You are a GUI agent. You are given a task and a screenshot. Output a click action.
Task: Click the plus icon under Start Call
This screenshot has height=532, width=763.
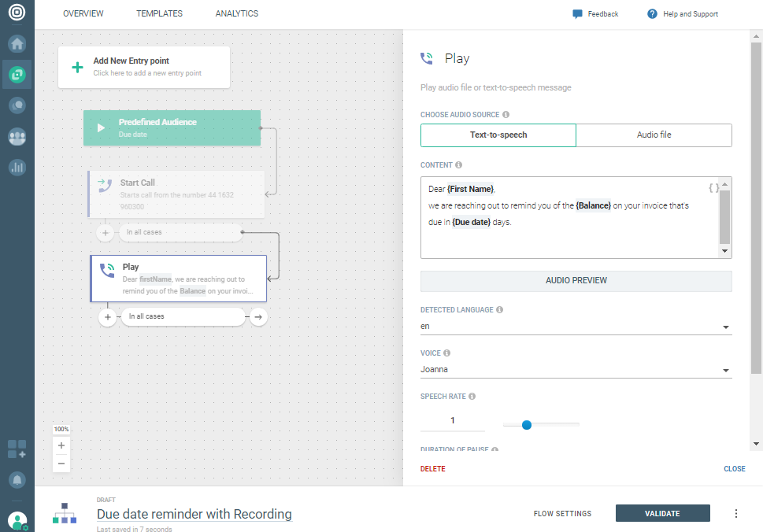pos(106,233)
